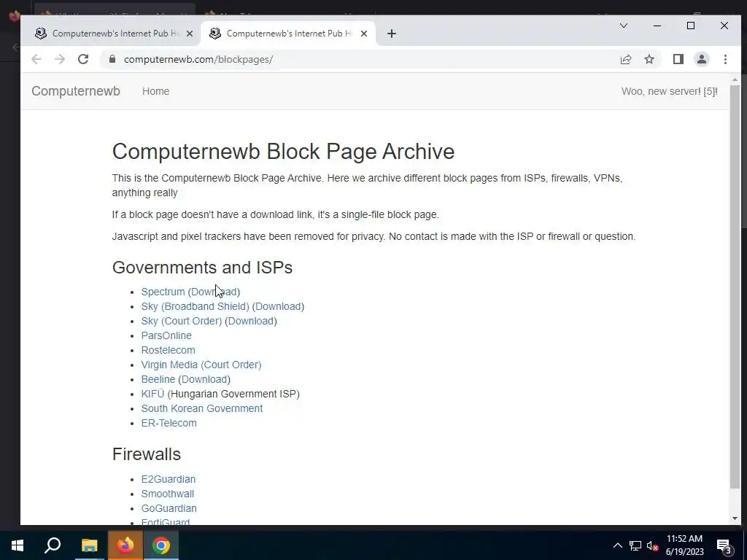Switch to Firefox in the taskbar
747x560 pixels.
click(x=125, y=545)
